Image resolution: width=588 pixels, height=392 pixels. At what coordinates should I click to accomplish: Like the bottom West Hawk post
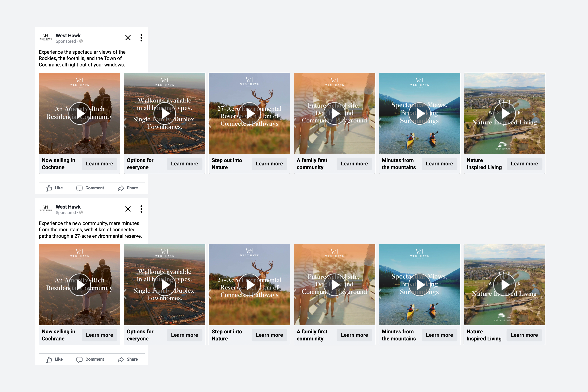click(x=54, y=359)
